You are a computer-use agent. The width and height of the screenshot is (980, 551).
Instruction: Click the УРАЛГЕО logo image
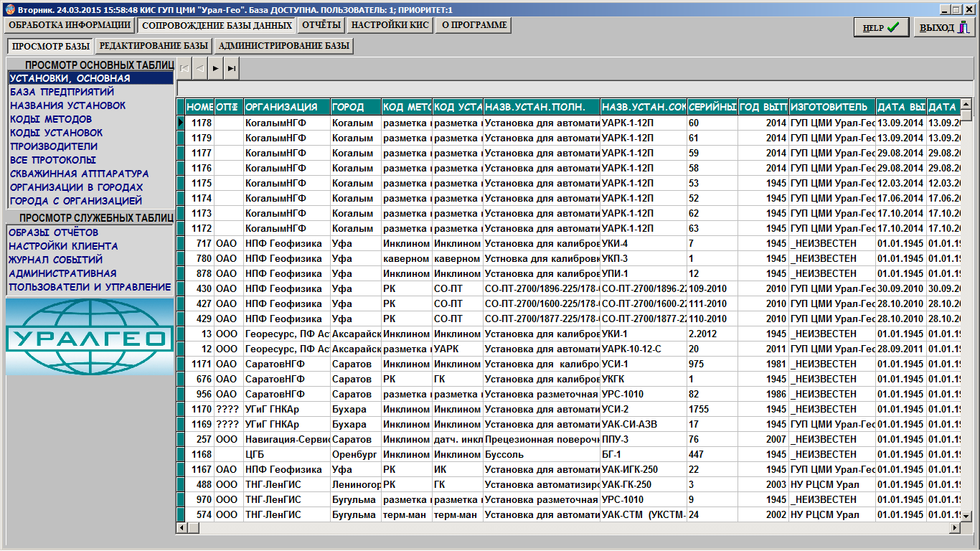pos(90,337)
